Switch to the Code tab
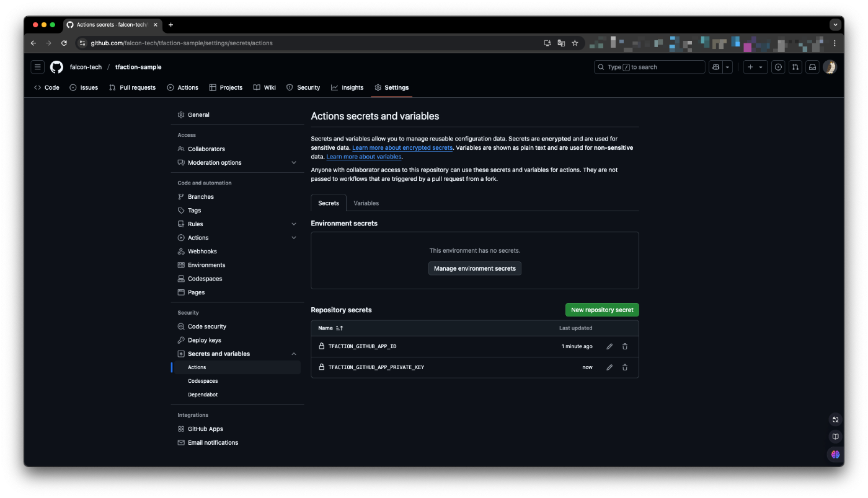Image resolution: width=868 pixels, height=498 pixels. [46, 87]
